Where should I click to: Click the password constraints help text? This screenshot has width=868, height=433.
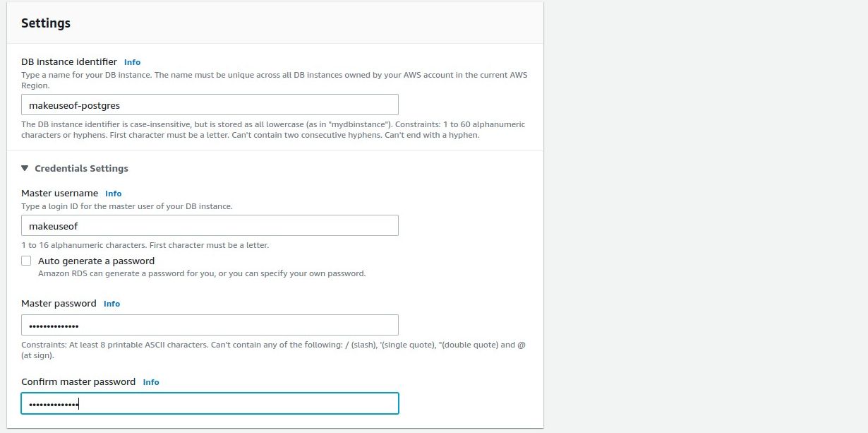[x=273, y=345]
